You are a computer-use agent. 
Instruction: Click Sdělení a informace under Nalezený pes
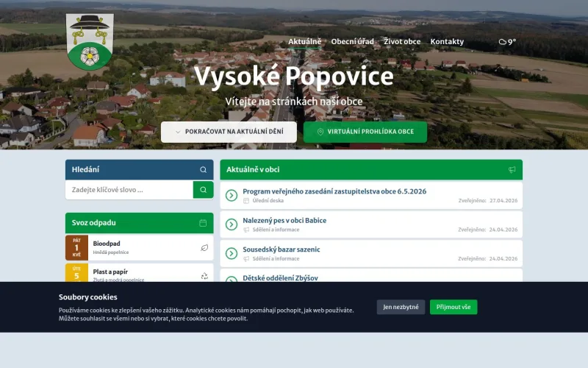[x=276, y=230]
